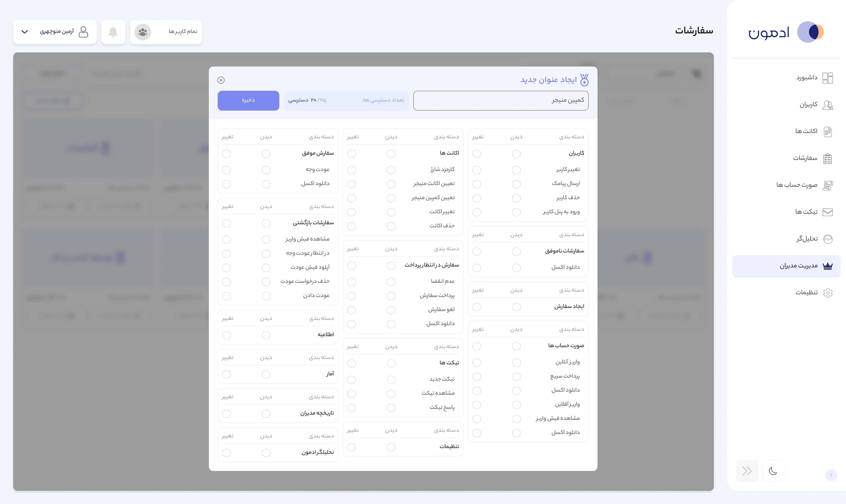Click the اکانت ها document icon

828,131
